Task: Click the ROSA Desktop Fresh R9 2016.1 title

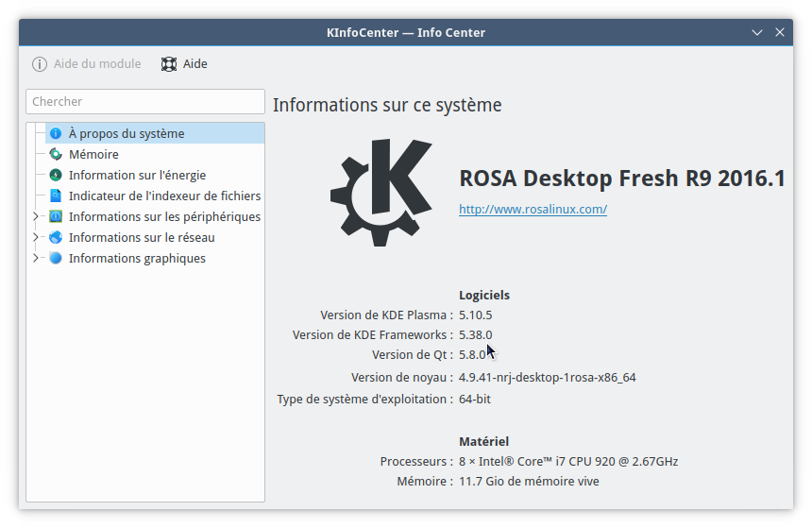Action: click(x=622, y=179)
